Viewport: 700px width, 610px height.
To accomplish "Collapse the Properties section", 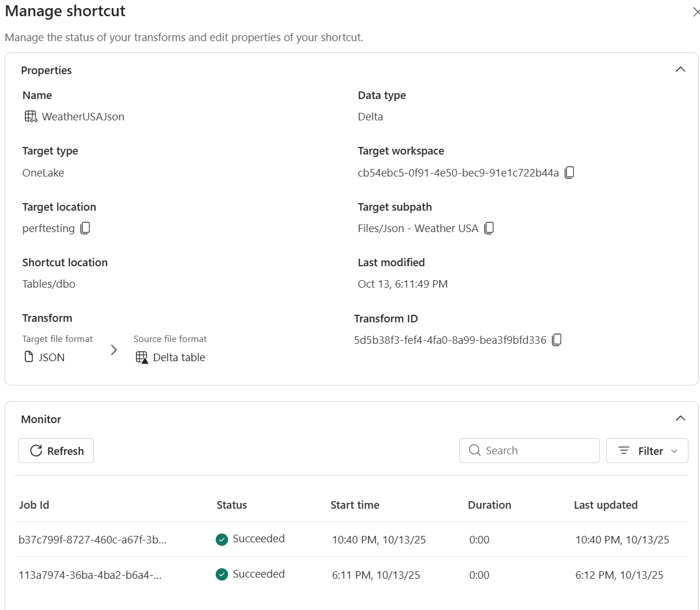I will point(680,68).
